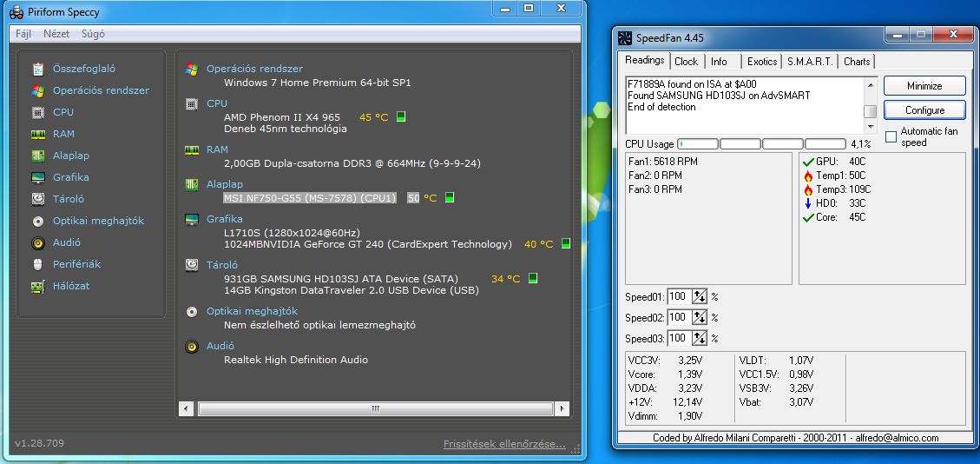The height and width of the screenshot is (464, 980).
Task: Click the disc icon beside Optikai meghajtók heading
Action: (192, 311)
